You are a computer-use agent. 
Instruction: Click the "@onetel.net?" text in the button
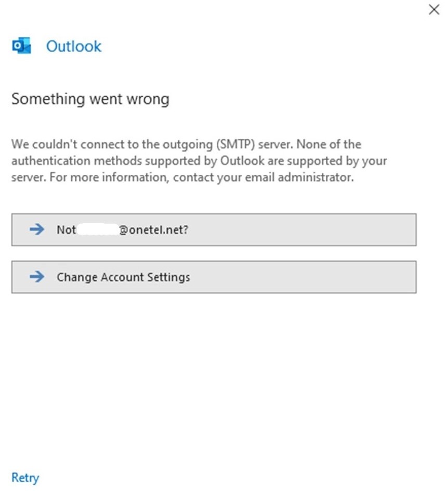coord(154,229)
